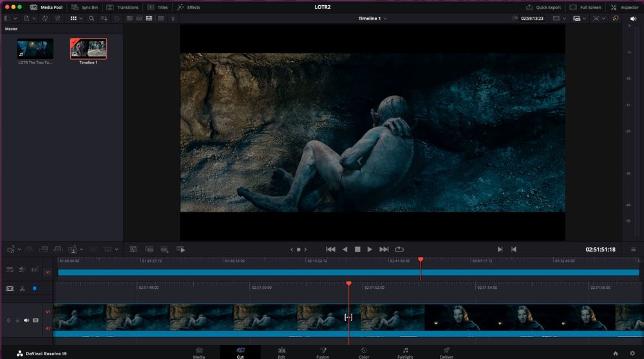The image size is (644, 359).
Task: Select the timeline viewer mode icon
Action: 149,19
